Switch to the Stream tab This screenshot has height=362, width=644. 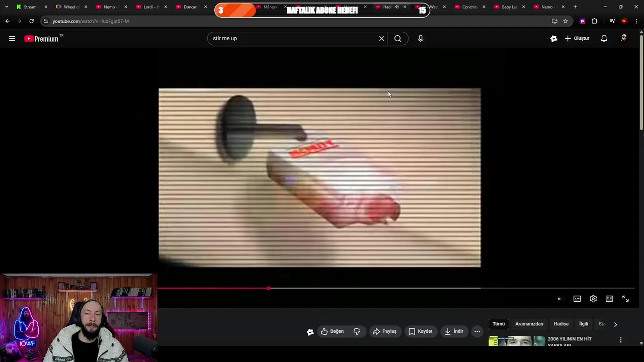coord(30,7)
